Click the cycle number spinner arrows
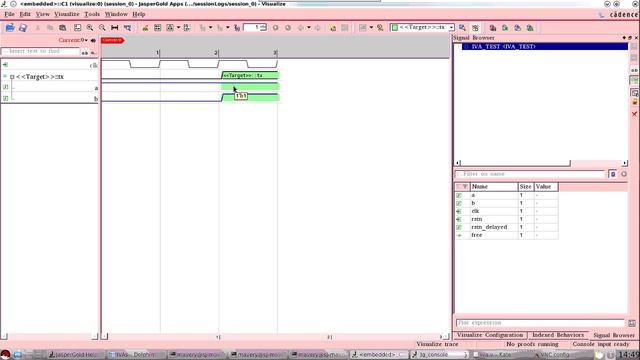 (264, 27)
